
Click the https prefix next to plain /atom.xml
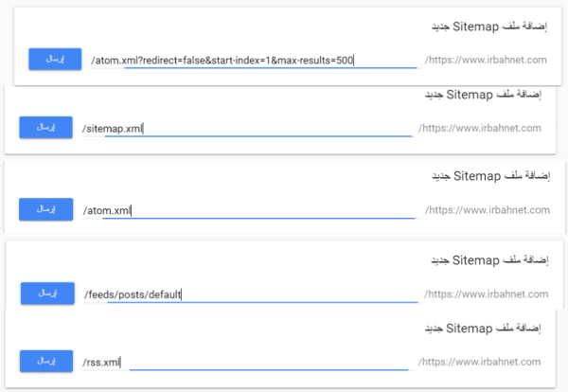488,210
